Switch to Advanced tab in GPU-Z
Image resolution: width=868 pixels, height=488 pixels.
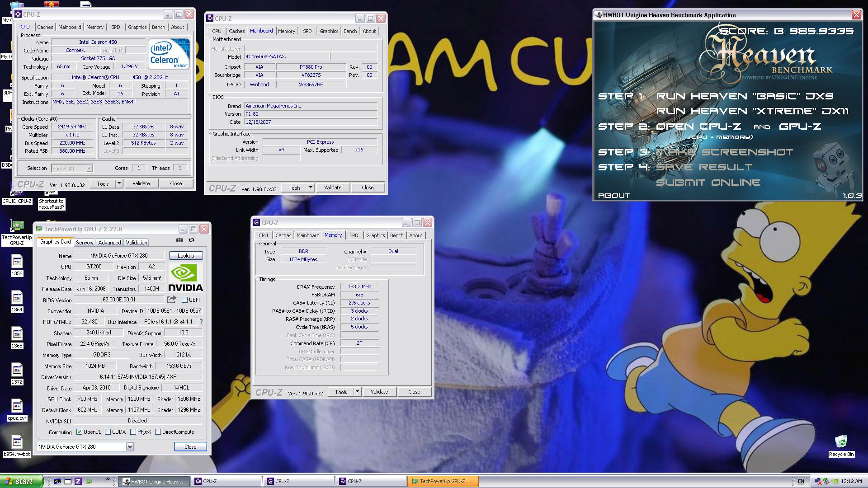tap(110, 243)
